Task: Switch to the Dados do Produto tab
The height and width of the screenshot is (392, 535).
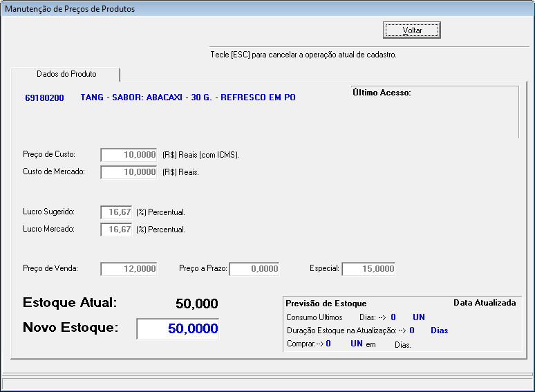Action: pos(66,74)
